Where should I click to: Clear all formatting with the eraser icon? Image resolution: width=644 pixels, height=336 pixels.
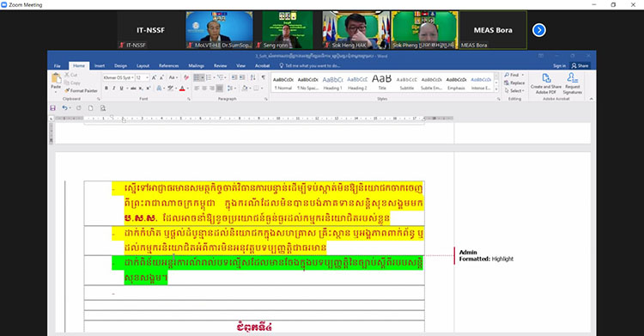tap(186, 77)
